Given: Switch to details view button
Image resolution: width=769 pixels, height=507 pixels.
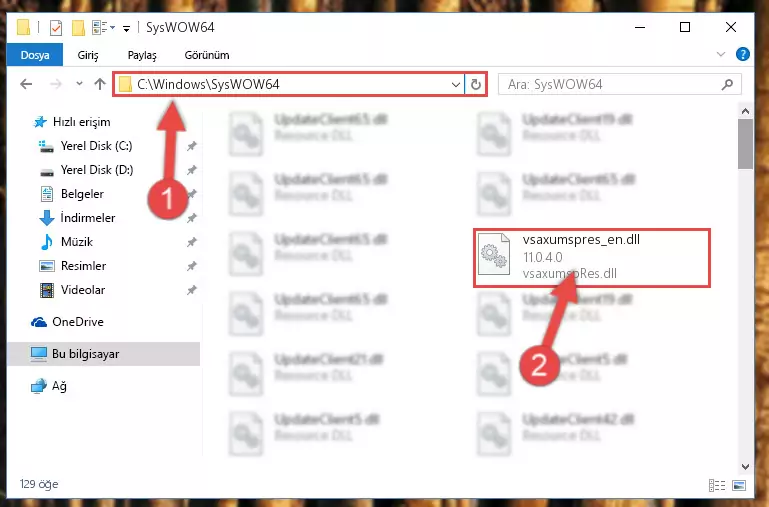Looking at the screenshot, I should [x=717, y=485].
